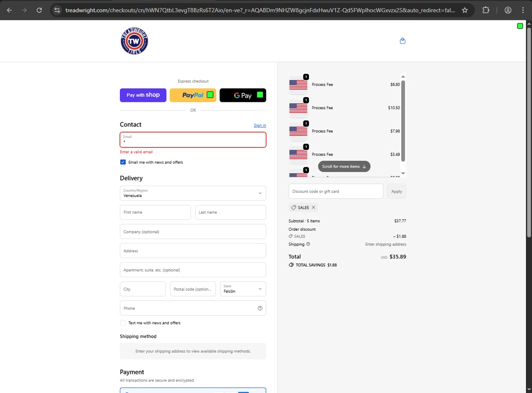Screen dimensions: 532x393
Task: Open the shopping bag cart icon
Action: [x=403, y=41]
